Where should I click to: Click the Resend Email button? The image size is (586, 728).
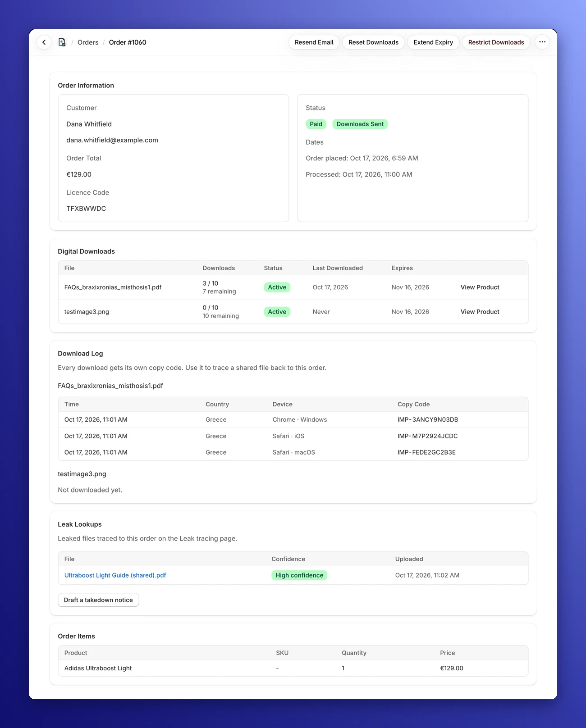click(x=314, y=42)
